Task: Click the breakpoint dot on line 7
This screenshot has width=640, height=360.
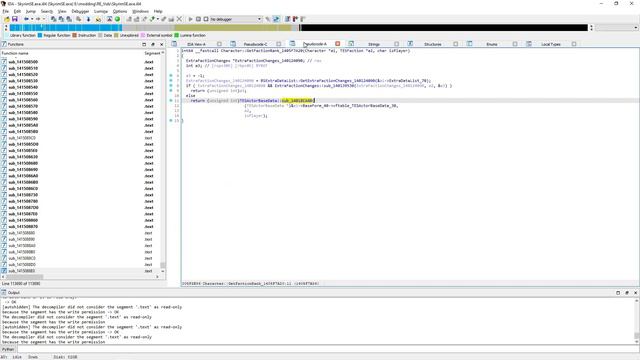Action: pos(171,81)
